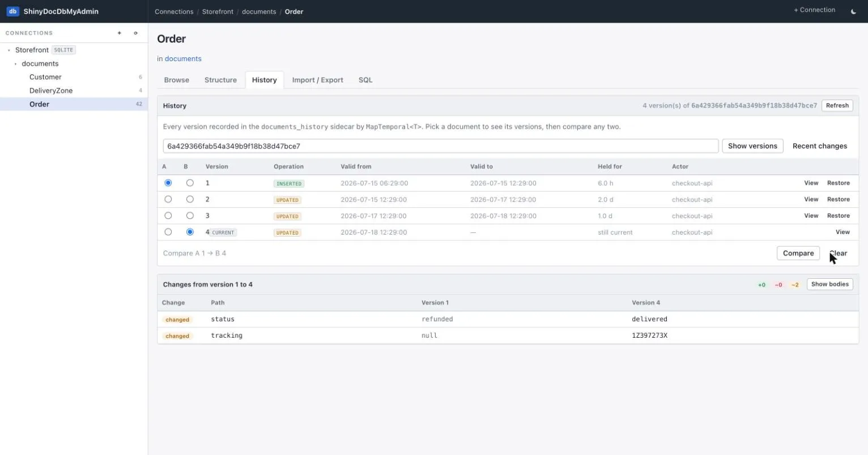
Task: Click the Show versions button
Action: pos(752,146)
